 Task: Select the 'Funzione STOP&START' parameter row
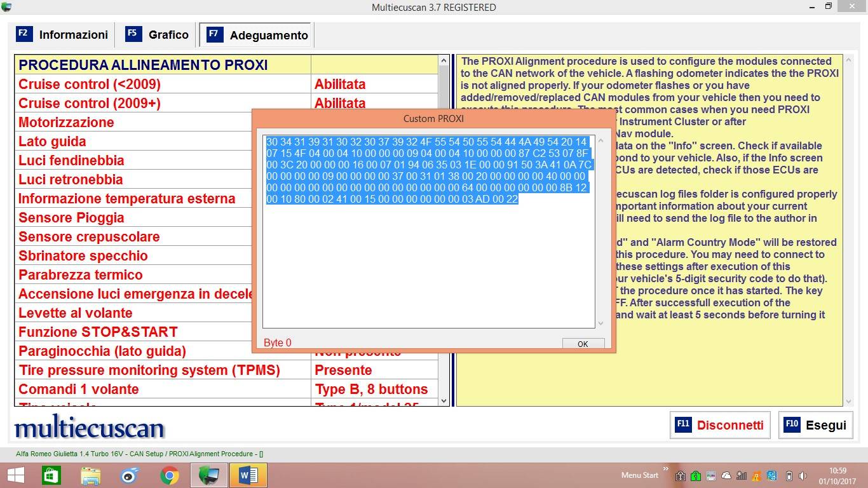coord(133,332)
